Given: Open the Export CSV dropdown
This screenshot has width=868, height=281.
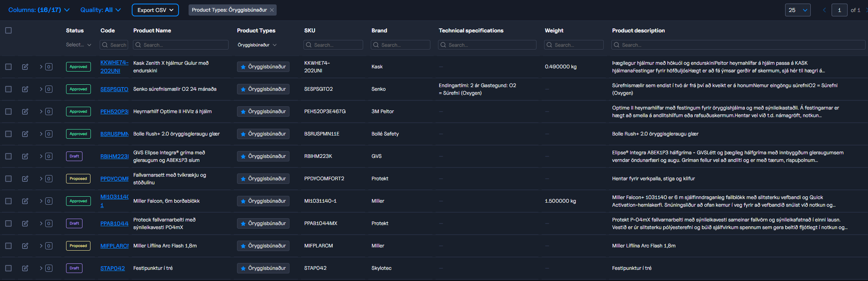Looking at the screenshot, I should point(155,10).
